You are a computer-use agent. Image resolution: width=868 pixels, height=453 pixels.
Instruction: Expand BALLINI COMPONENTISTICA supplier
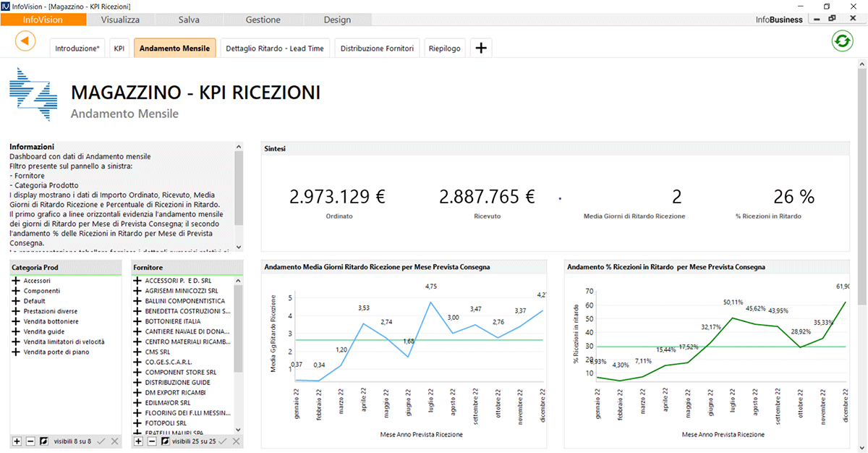[x=137, y=301]
